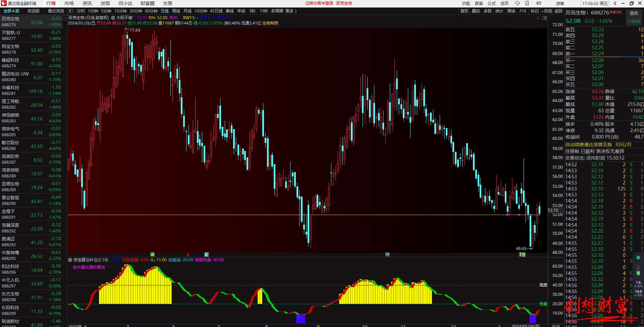
Task: Open the 功能 menu
Action: [466, 3]
